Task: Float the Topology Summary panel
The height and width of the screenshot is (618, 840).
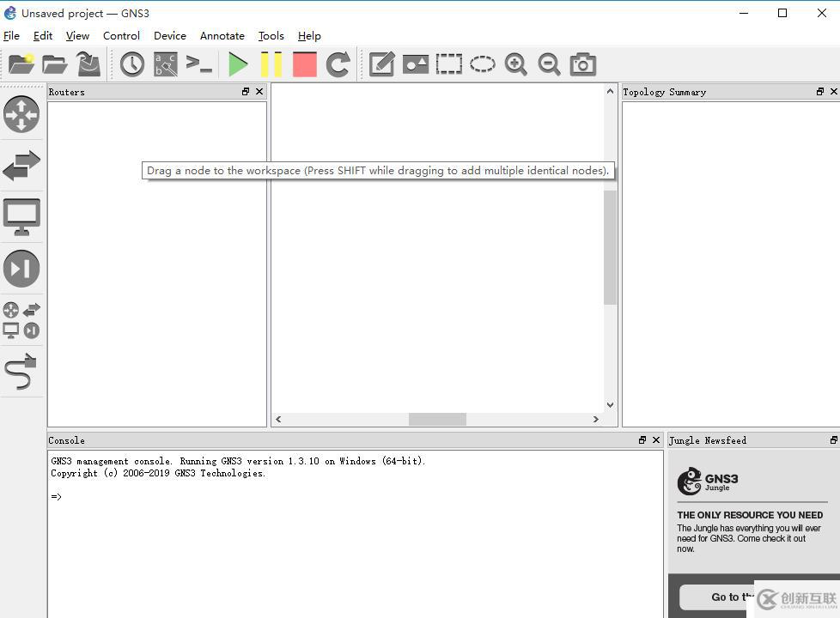Action: pyautogui.click(x=820, y=92)
